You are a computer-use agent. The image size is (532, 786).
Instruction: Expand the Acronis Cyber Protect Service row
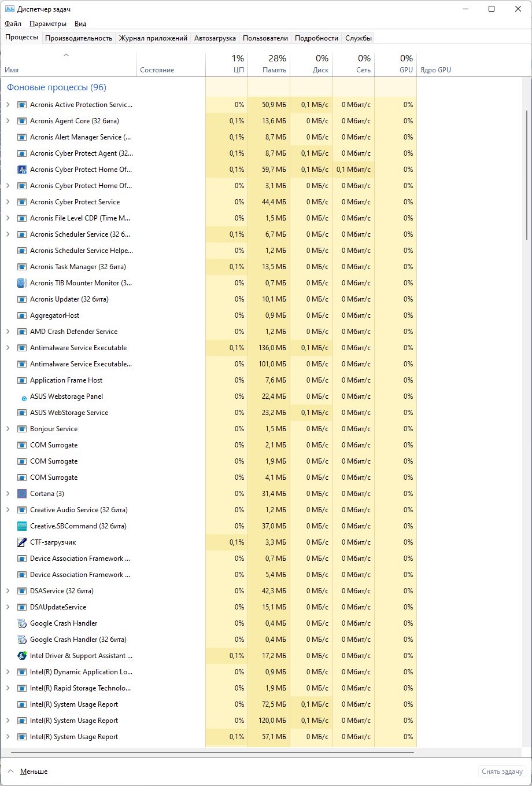point(8,202)
